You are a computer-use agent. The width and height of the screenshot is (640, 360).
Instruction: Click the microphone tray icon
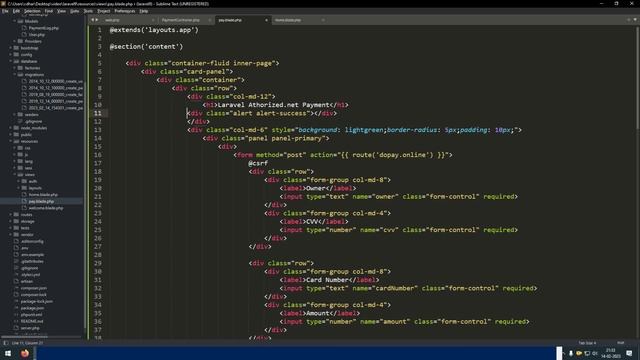pos(571,353)
